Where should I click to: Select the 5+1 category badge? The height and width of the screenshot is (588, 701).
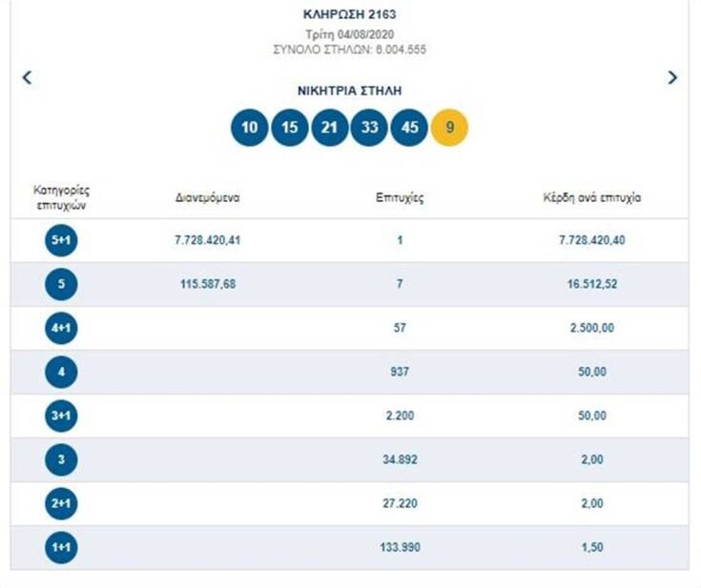click(x=61, y=241)
